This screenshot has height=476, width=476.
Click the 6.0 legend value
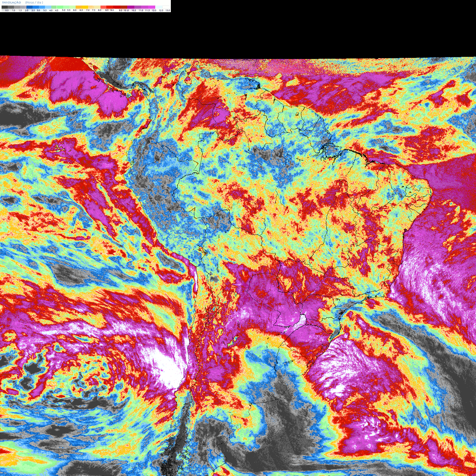(x=75, y=10)
